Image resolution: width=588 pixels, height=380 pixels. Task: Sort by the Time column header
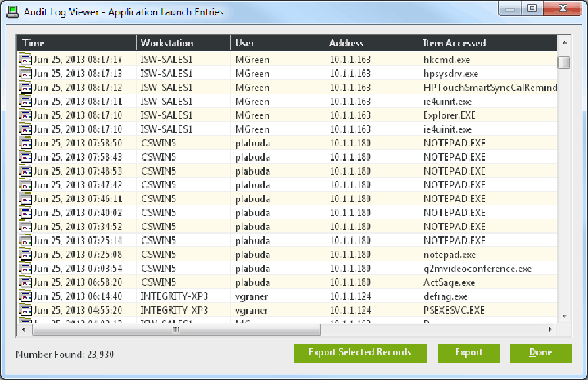[76, 43]
